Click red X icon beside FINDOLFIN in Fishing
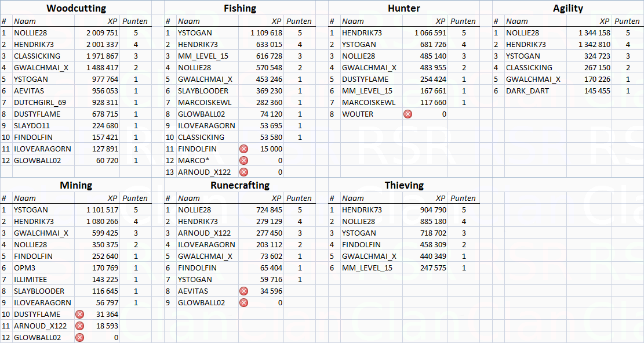The width and height of the screenshot is (644, 343). click(243, 149)
